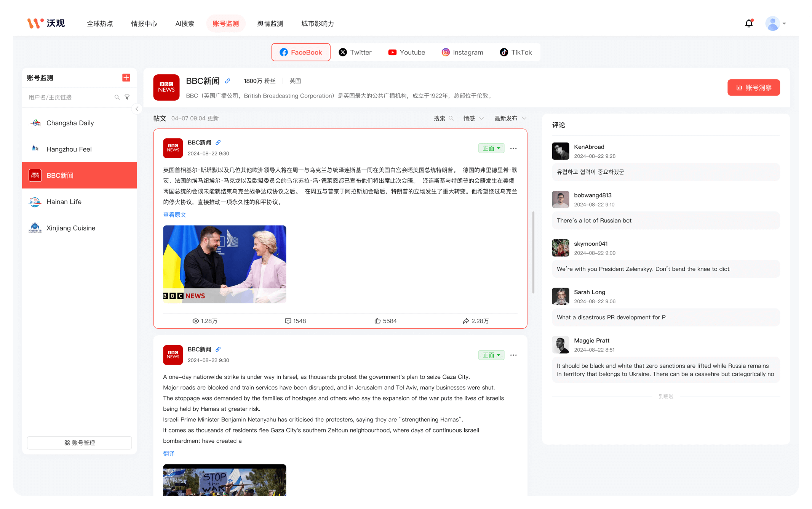Click the 沃观 logo icon

click(35, 23)
